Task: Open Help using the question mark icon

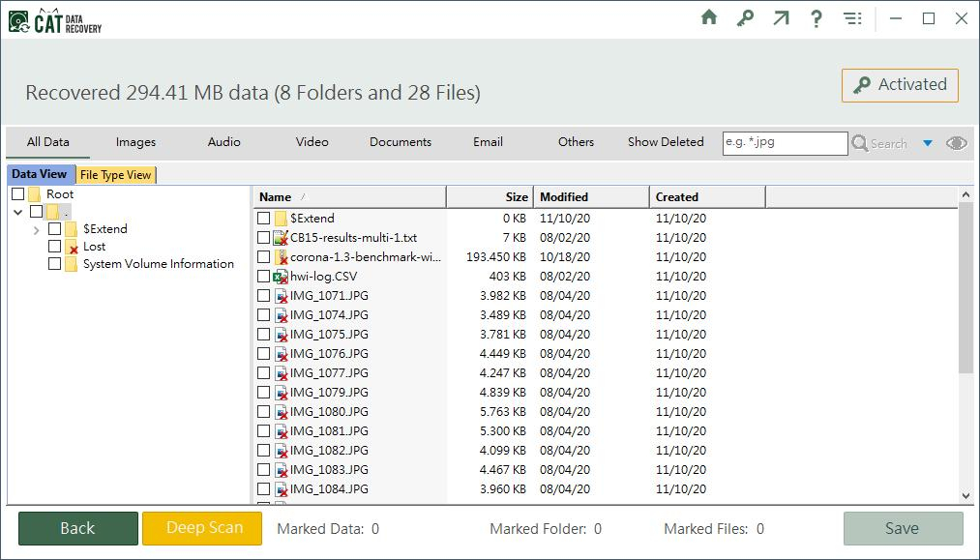Action: (817, 17)
